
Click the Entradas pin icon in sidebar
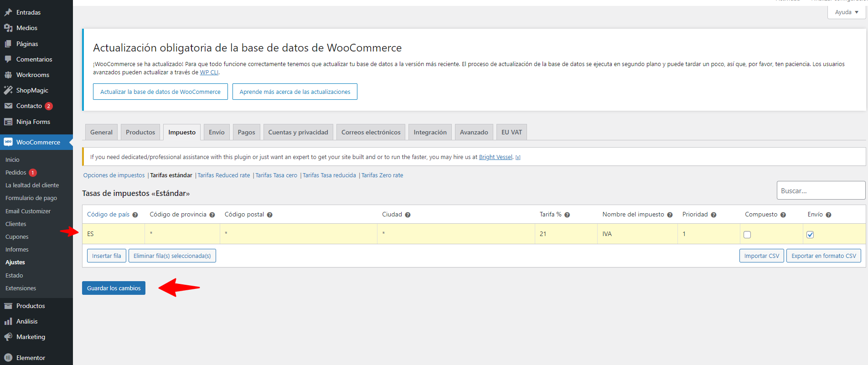(x=8, y=12)
